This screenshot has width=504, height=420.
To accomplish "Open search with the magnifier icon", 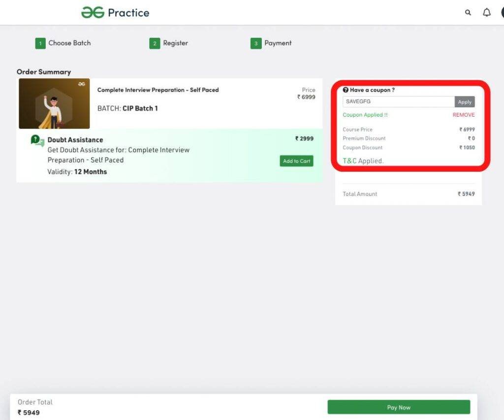I will click(x=468, y=13).
